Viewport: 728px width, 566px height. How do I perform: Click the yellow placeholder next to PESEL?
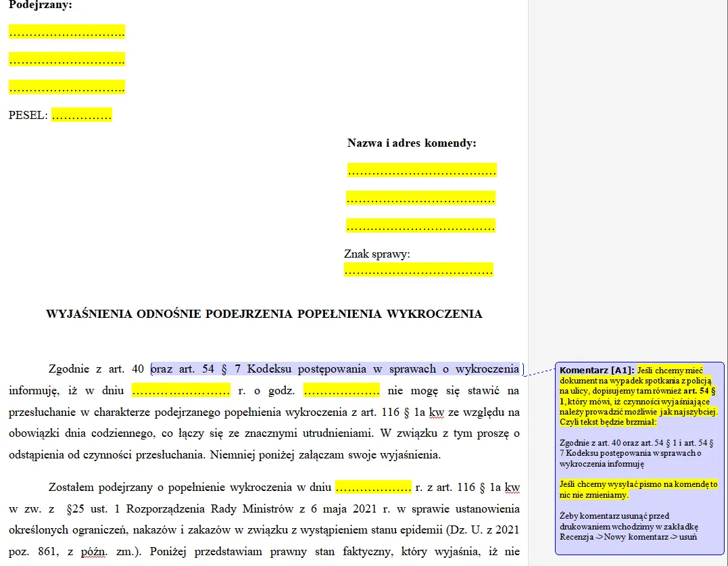point(81,115)
